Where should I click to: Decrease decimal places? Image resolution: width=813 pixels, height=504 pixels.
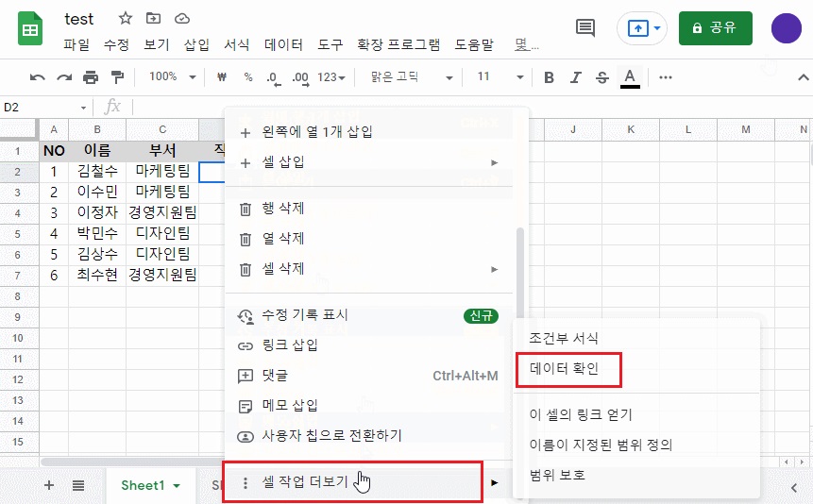coord(273,78)
